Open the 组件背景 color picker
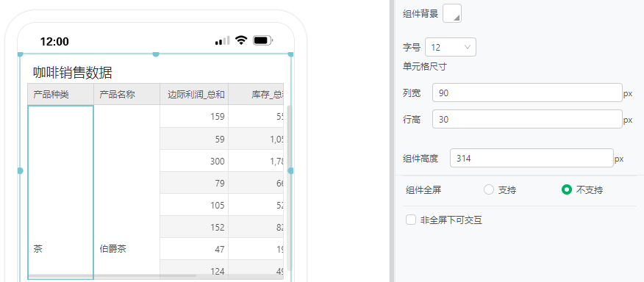 tap(452, 13)
